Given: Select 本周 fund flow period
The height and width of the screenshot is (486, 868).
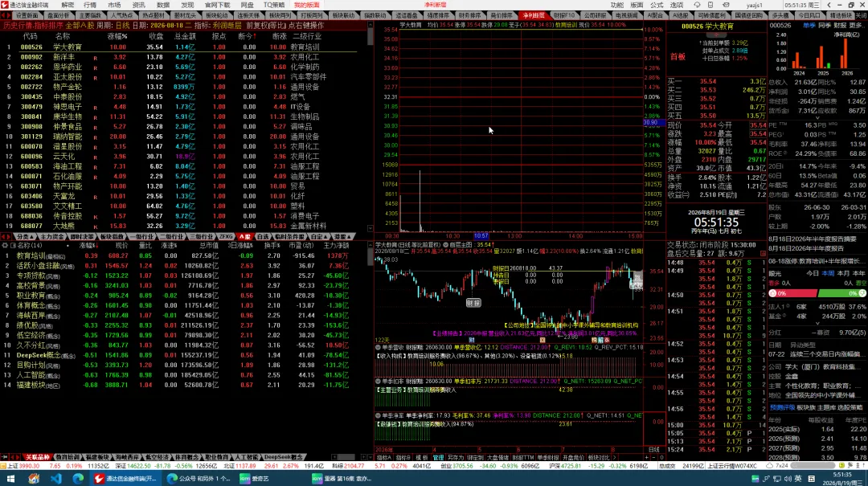Looking at the screenshot, I should pos(828,273).
